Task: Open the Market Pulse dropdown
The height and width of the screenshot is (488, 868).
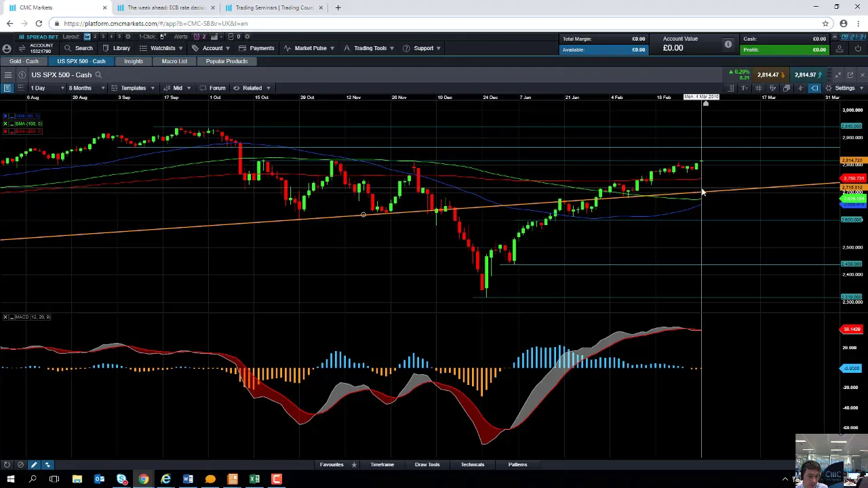Action: (310, 48)
